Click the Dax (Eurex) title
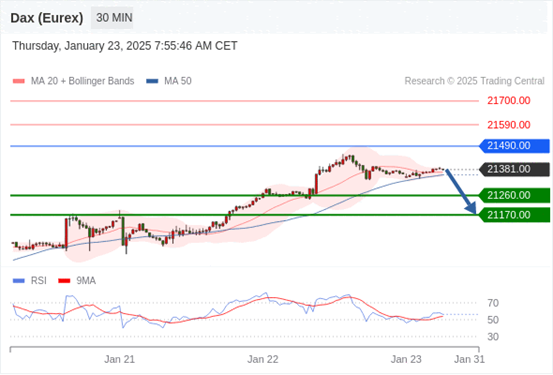The height and width of the screenshot is (375, 553). [x=47, y=18]
